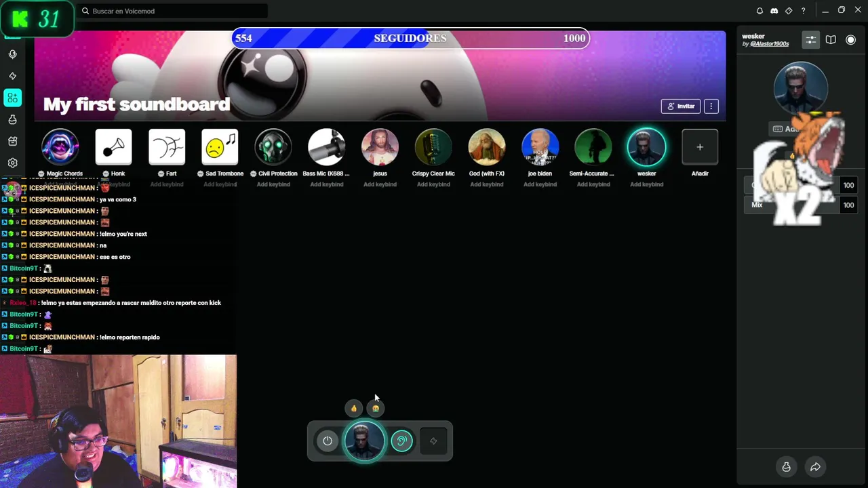The image size is (868, 488).
Task: Select the Bass Mic voice
Action: 326,147
